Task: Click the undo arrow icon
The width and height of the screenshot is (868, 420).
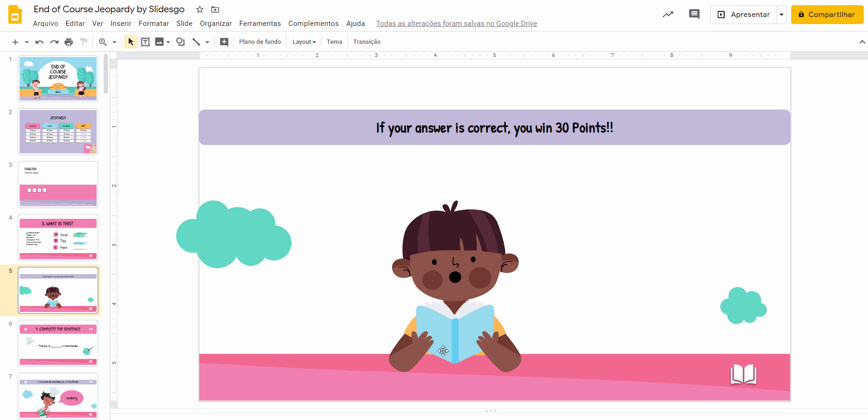Action: click(40, 42)
